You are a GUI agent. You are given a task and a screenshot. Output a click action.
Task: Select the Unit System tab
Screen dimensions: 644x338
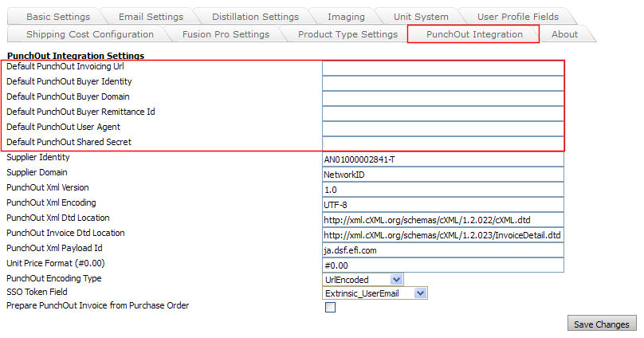point(421,17)
